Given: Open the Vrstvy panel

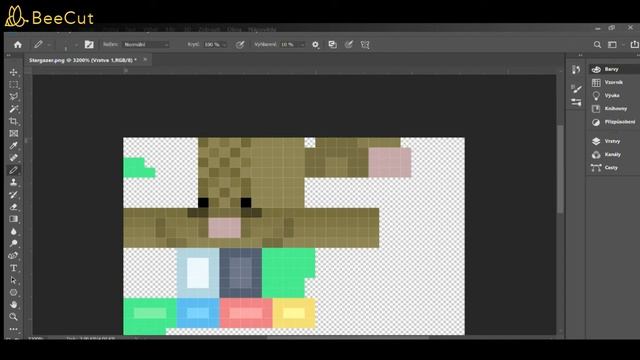Looking at the screenshot, I should click(613, 141).
